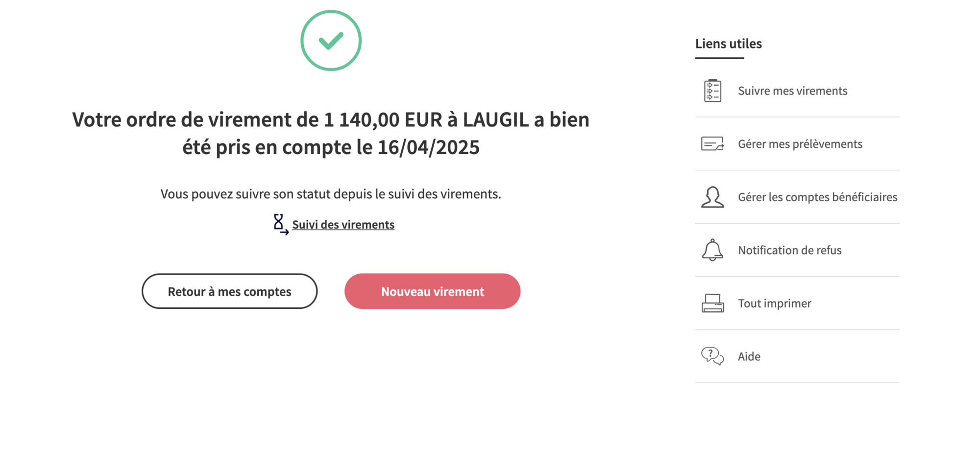Open the Suivre mes virements link

click(792, 91)
